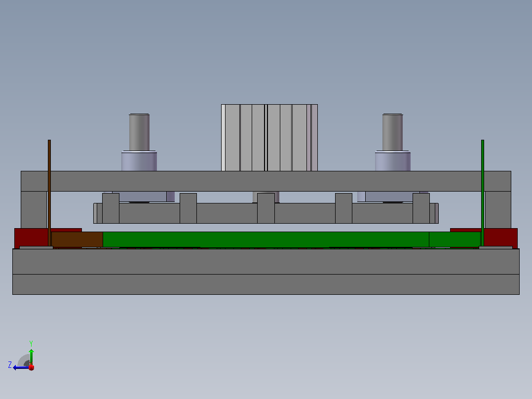Screen dimensions: 532x399
Task: Select the central ribbed cylinder block on top
Action: 269,138
